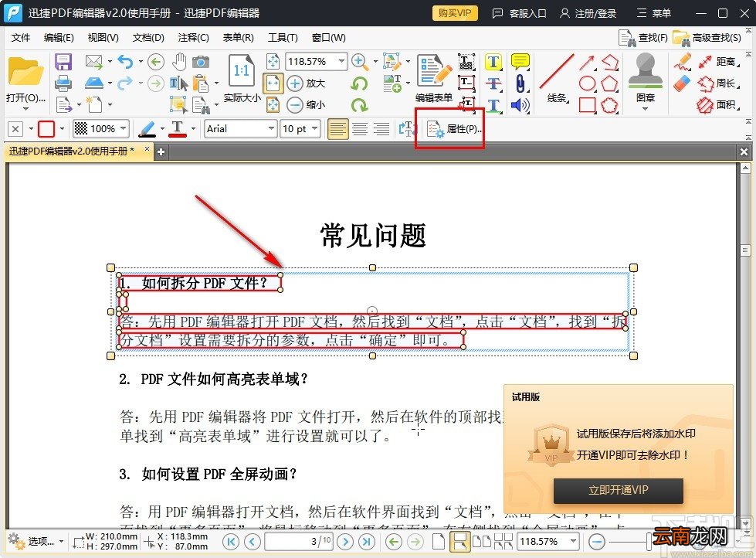Screen dimensions: 756x558
Task: Open the Edit (编辑) menu
Action: [x=59, y=38]
